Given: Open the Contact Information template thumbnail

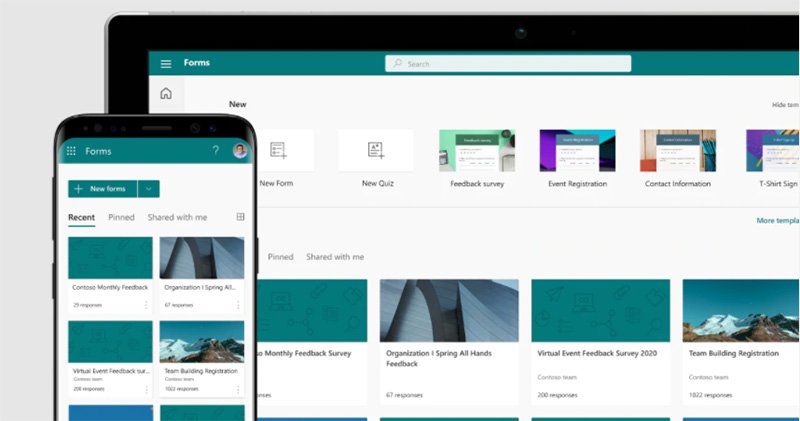Looking at the screenshot, I should tap(678, 151).
